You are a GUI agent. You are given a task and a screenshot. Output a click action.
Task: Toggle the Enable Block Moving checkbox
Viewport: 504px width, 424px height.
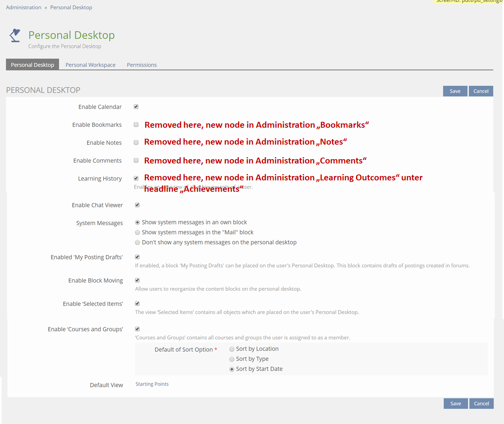click(x=137, y=280)
